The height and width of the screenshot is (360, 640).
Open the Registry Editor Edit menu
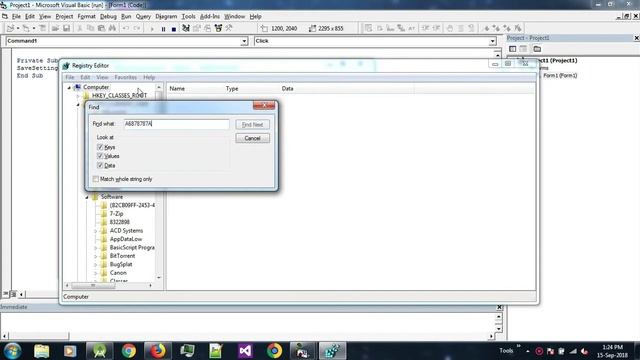tap(85, 78)
